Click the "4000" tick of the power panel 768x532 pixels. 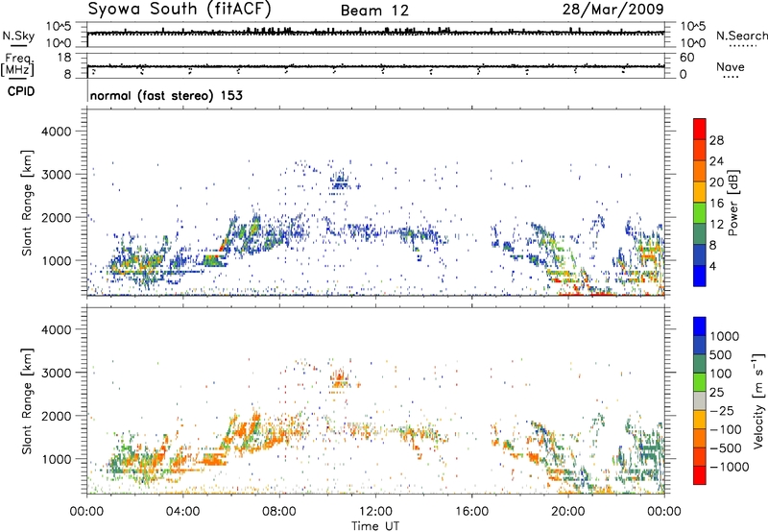click(56, 132)
